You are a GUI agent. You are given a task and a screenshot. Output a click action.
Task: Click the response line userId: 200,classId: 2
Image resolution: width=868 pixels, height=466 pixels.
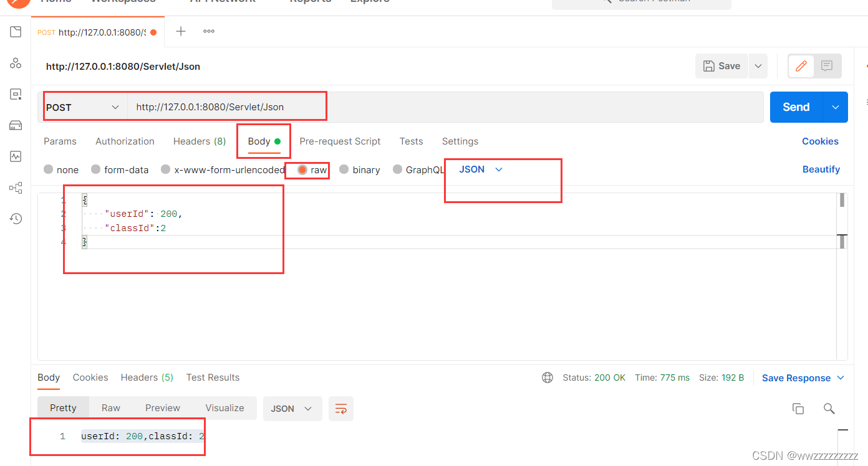tap(143, 437)
